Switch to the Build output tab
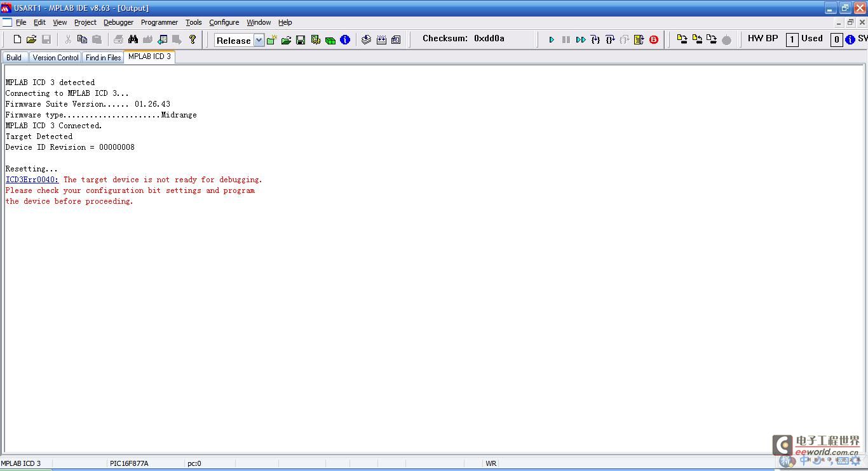 (14, 57)
